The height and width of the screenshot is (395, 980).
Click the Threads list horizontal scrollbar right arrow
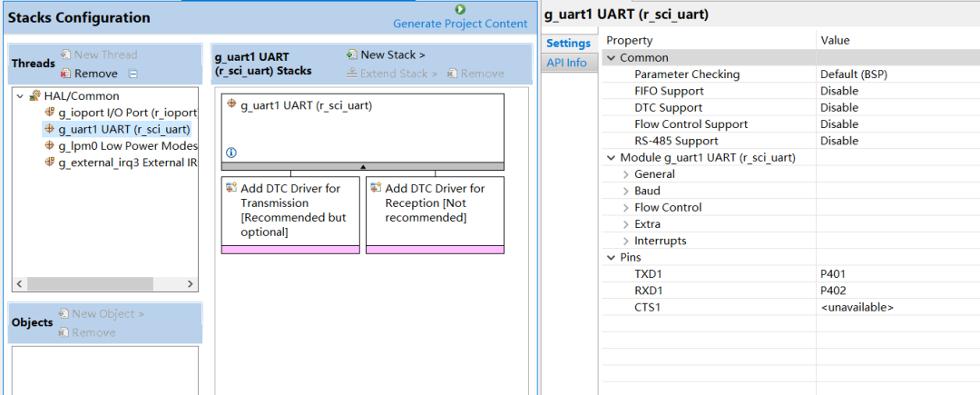point(191,284)
